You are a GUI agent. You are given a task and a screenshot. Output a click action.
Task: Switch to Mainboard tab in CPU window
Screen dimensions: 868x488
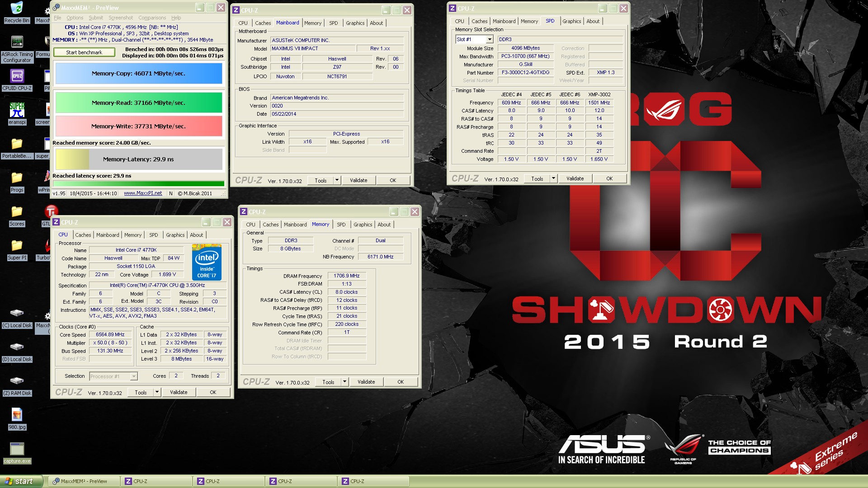pyautogui.click(x=108, y=235)
